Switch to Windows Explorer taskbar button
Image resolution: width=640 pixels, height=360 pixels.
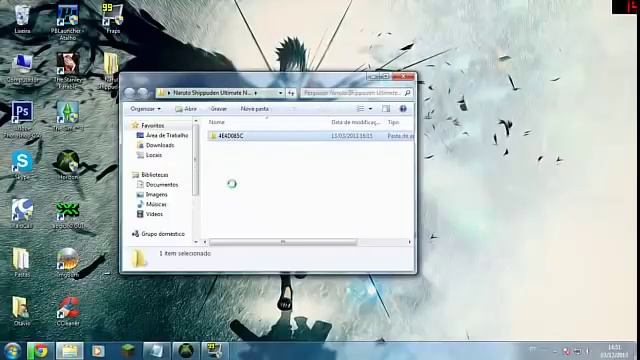(x=69, y=351)
